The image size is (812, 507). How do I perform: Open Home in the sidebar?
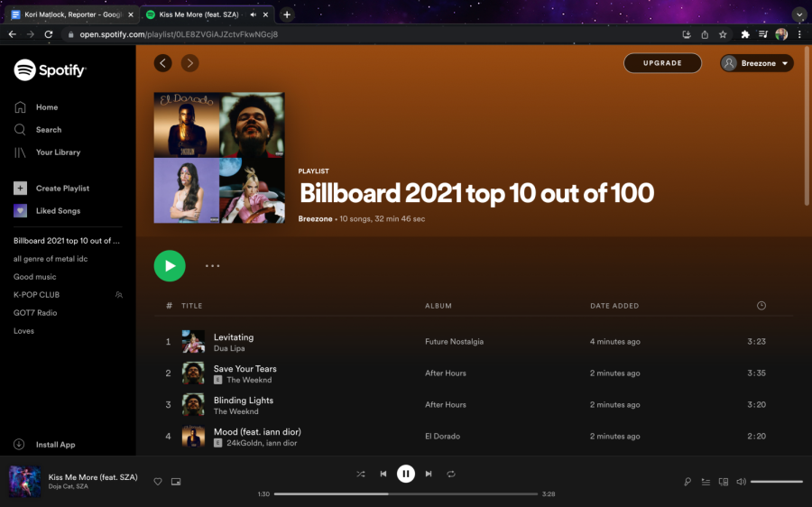point(47,107)
